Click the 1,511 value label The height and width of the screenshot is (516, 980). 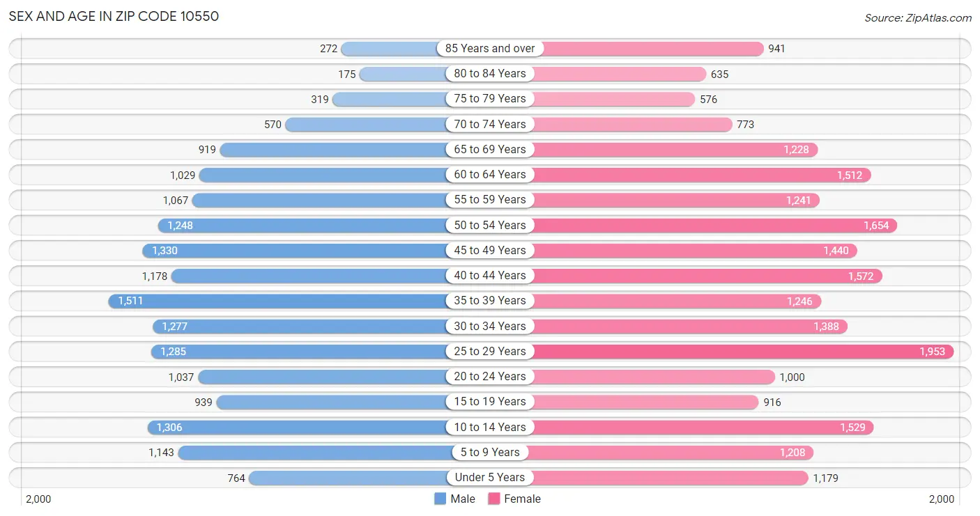pyautogui.click(x=130, y=301)
